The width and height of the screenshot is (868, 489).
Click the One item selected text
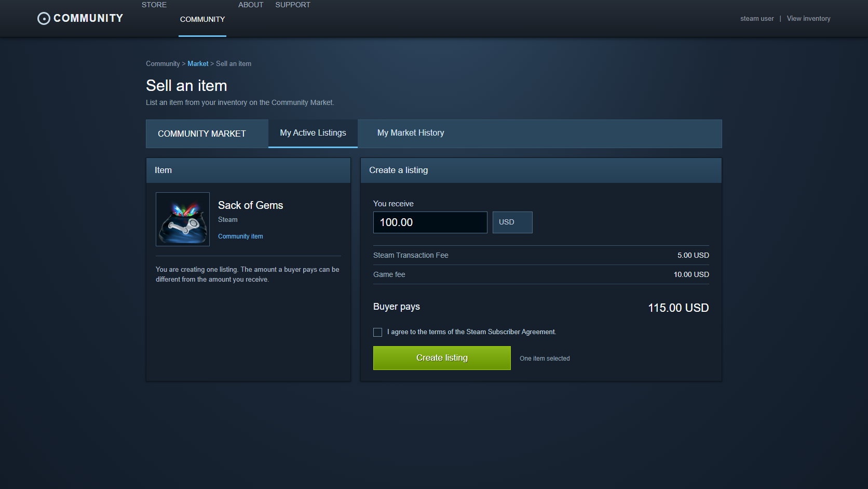pyautogui.click(x=545, y=359)
